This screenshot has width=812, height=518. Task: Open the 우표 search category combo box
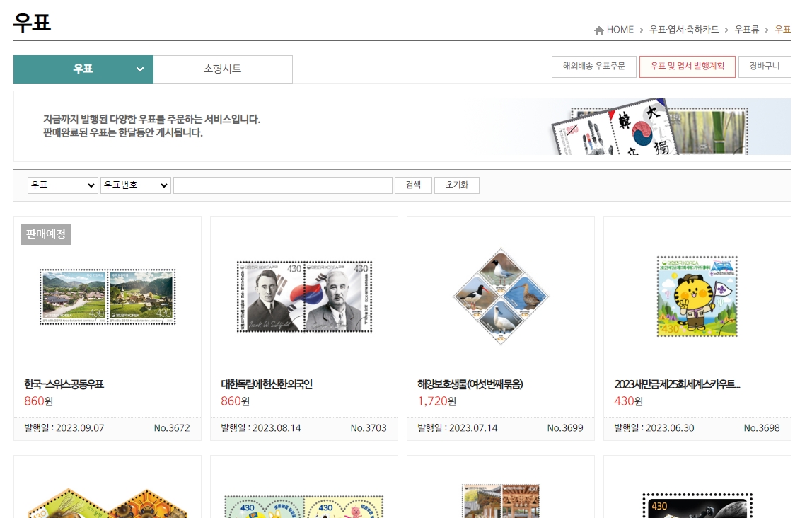click(x=62, y=185)
